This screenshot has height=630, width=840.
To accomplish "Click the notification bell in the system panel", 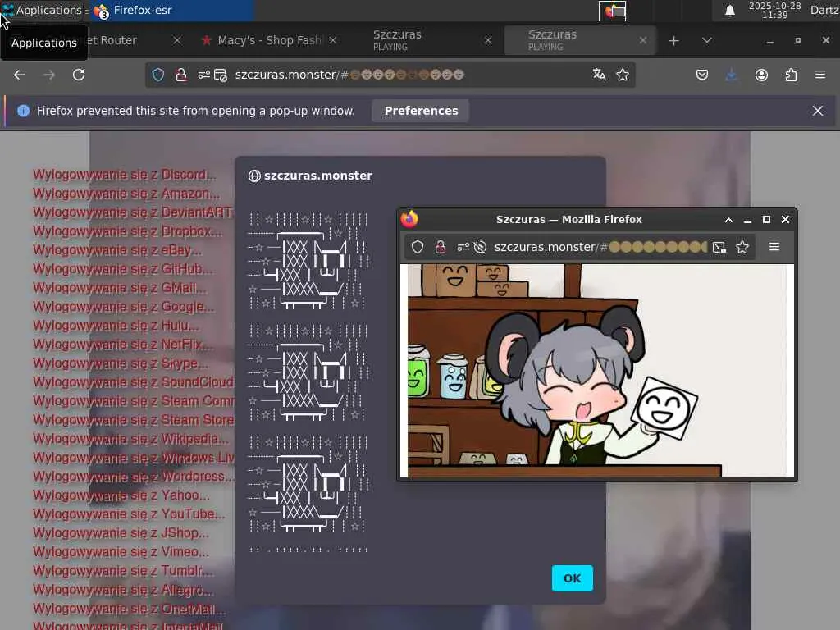I will (x=729, y=11).
